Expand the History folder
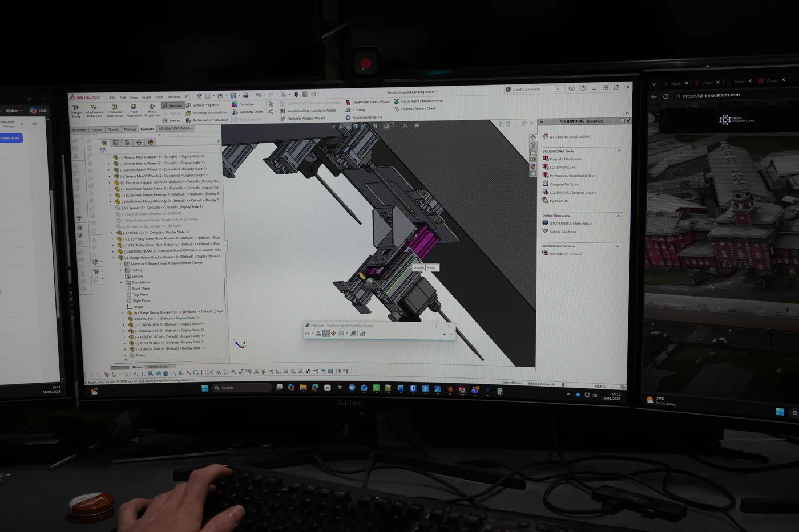This screenshot has width=799, height=532. [x=122, y=270]
